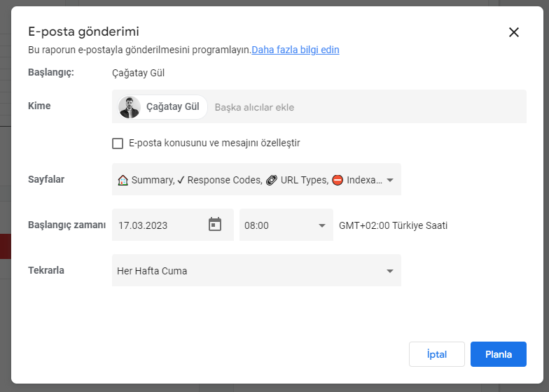Open the calendar date picker icon

pyautogui.click(x=215, y=224)
